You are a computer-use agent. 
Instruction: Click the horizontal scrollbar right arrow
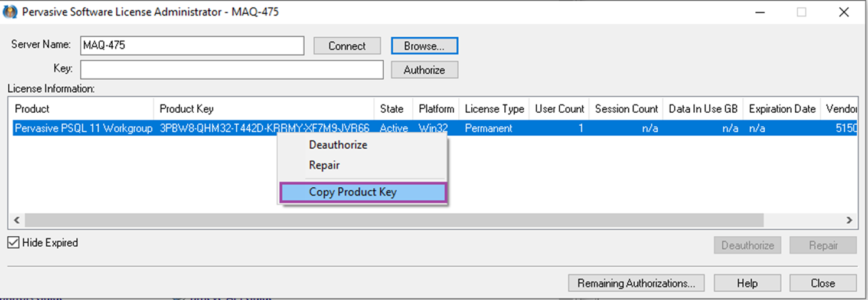coord(850,220)
